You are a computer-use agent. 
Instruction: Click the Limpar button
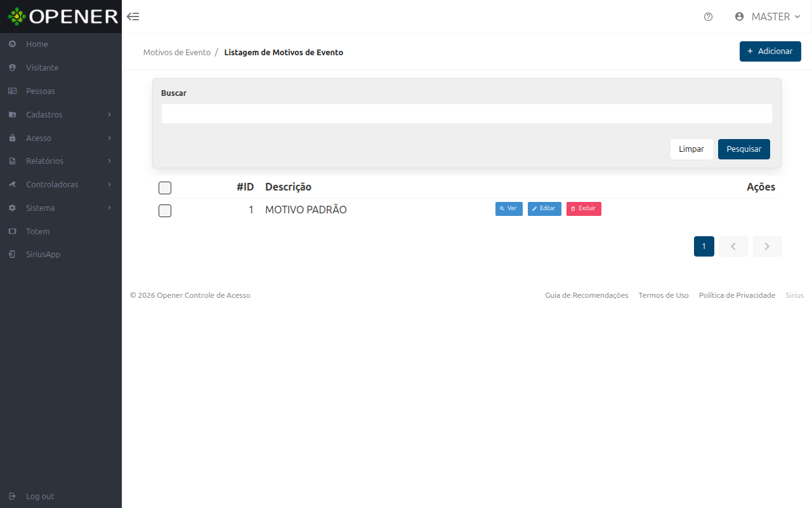pyautogui.click(x=691, y=149)
